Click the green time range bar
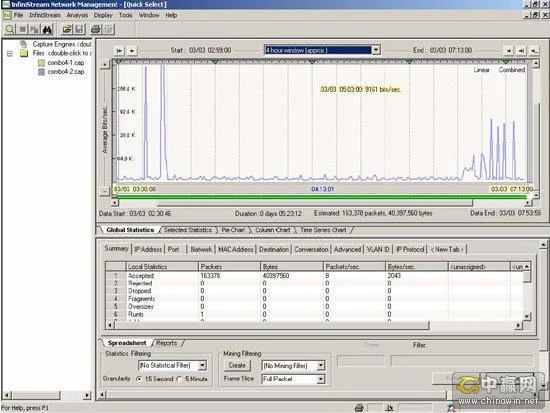Screen dimensions: 550x413 coord(322,197)
